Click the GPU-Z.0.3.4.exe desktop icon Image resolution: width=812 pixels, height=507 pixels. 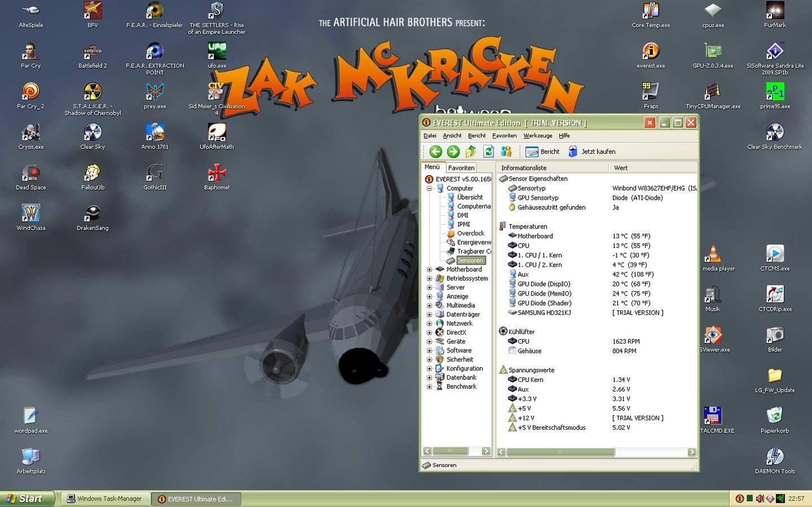coord(713,56)
